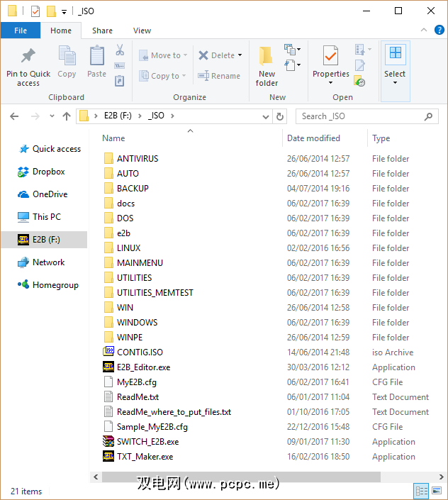Open the Copy to dropdown
The width and height of the screenshot is (448, 500).
click(x=163, y=76)
